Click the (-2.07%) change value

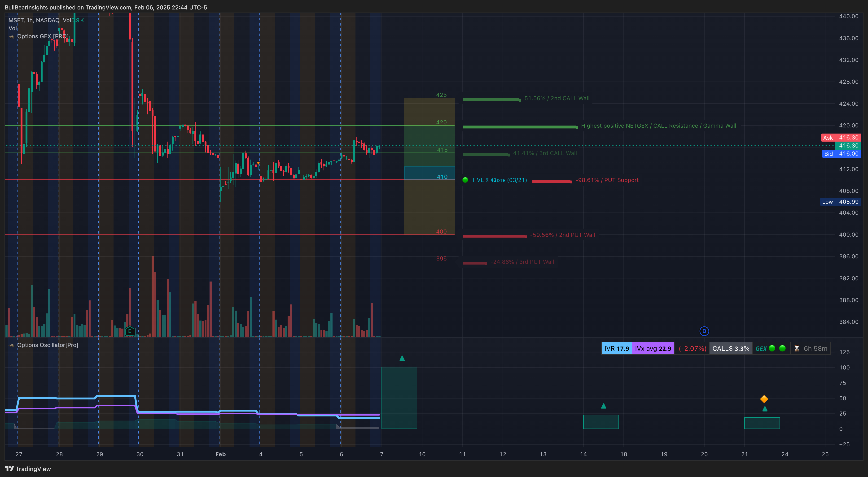[x=693, y=348]
